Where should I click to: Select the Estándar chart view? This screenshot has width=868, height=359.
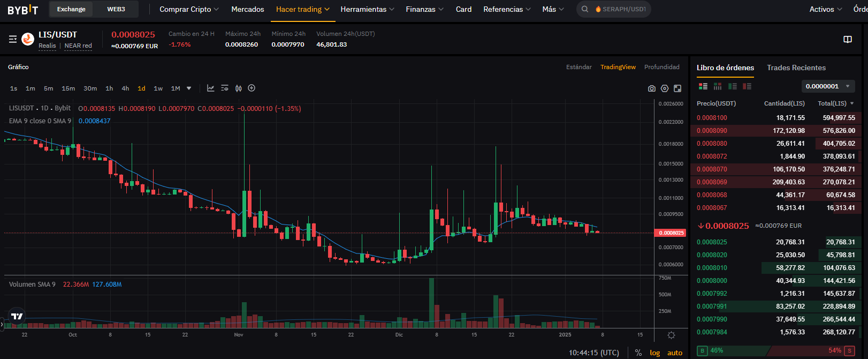click(579, 67)
